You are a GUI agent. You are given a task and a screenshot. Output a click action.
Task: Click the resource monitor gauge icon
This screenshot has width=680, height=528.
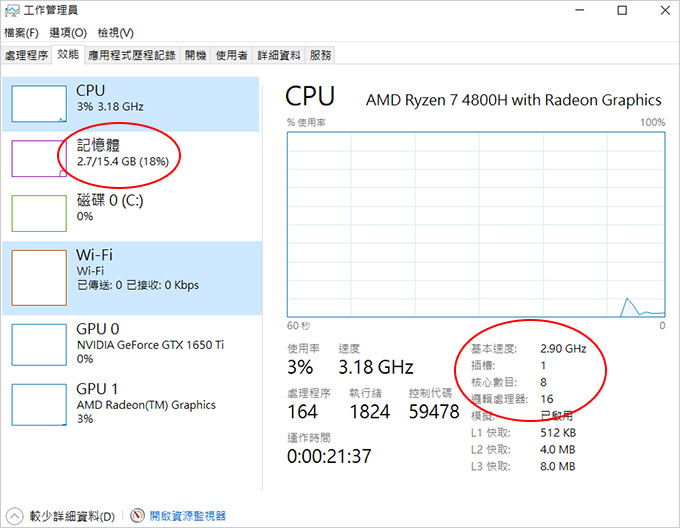137,515
